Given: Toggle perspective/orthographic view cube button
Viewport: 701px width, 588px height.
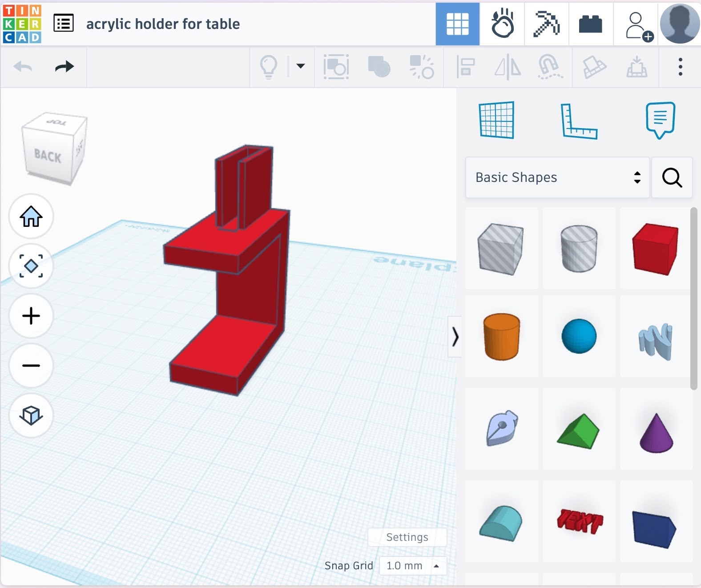Looking at the screenshot, I should (31, 415).
